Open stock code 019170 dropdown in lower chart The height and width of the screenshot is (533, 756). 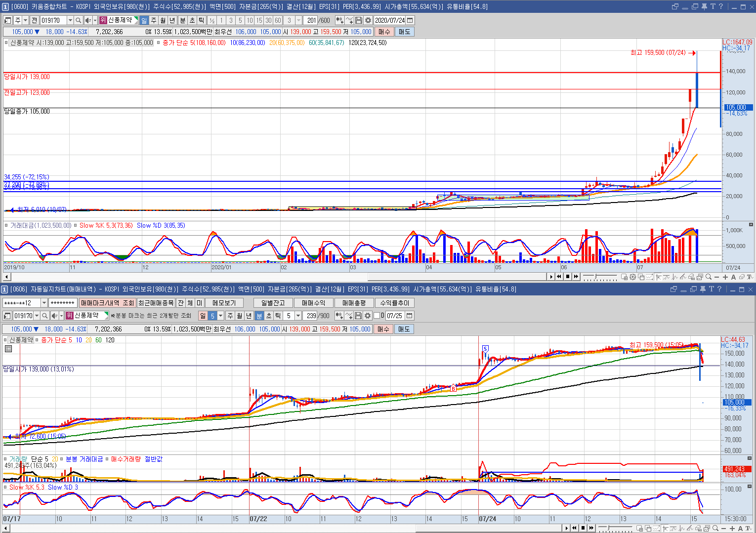pyautogui.click(x=37, y=316)
